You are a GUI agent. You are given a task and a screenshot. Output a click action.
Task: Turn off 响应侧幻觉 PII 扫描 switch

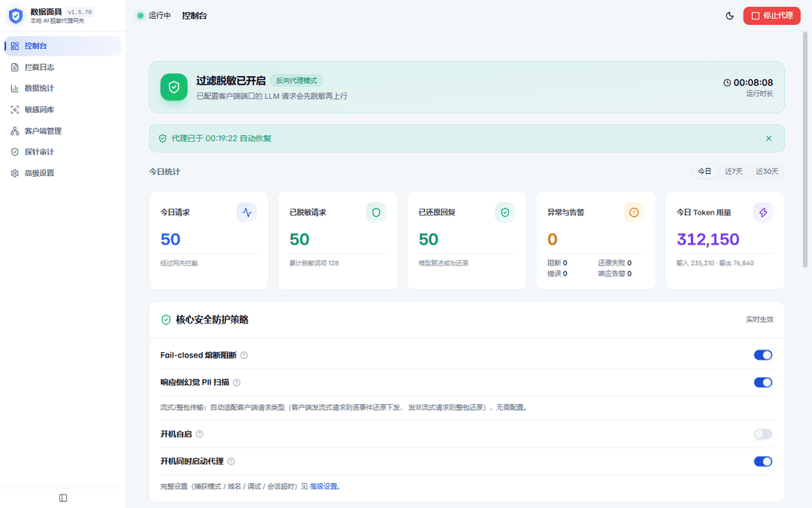763,382
